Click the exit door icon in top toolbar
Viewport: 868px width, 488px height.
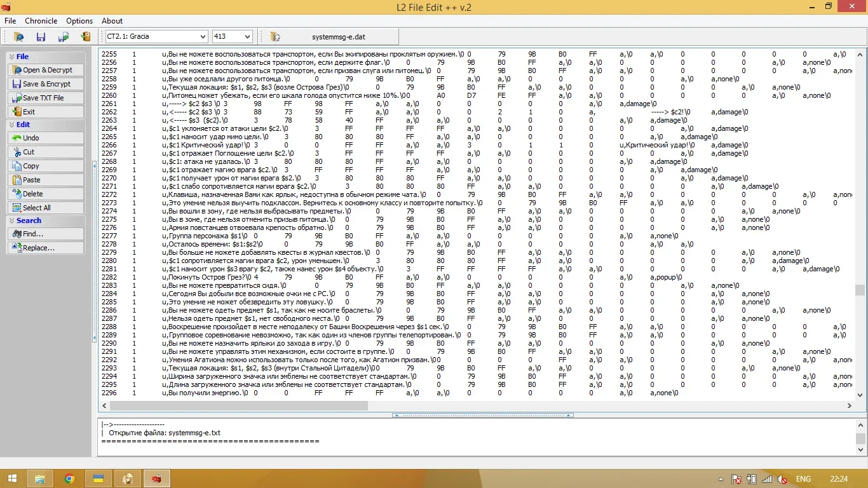pyautogui.click(x=86, y=37)
